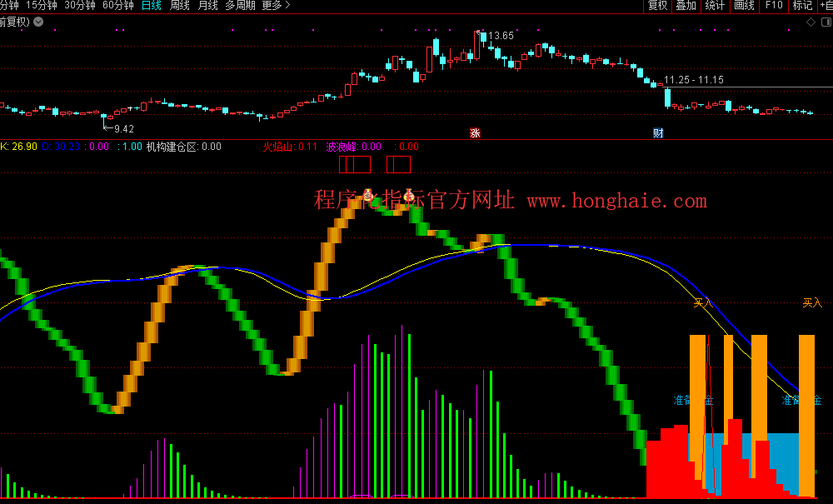Click the red 涨 event marker

[475, 132]
